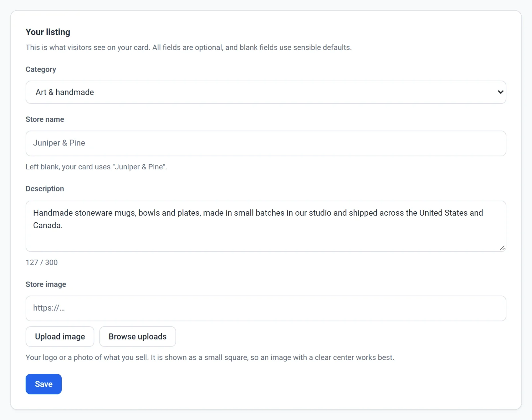Open the Category dropdown showing Art & handmade

(x=266, y=92)
